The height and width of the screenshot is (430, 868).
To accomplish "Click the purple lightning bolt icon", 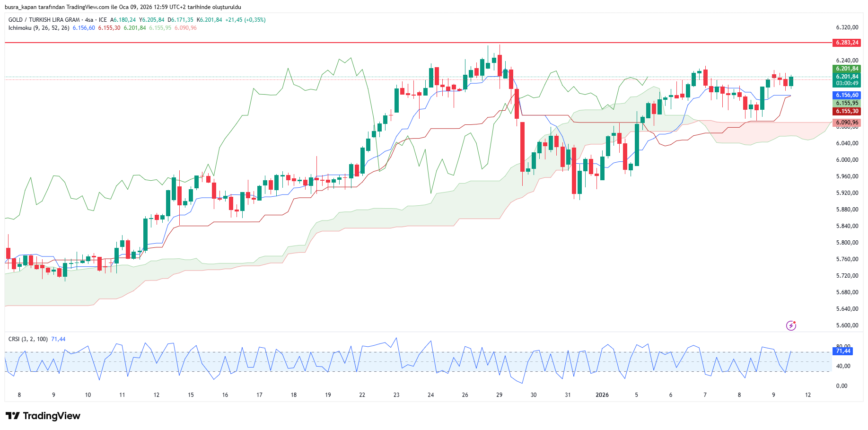I will point(791,325).
